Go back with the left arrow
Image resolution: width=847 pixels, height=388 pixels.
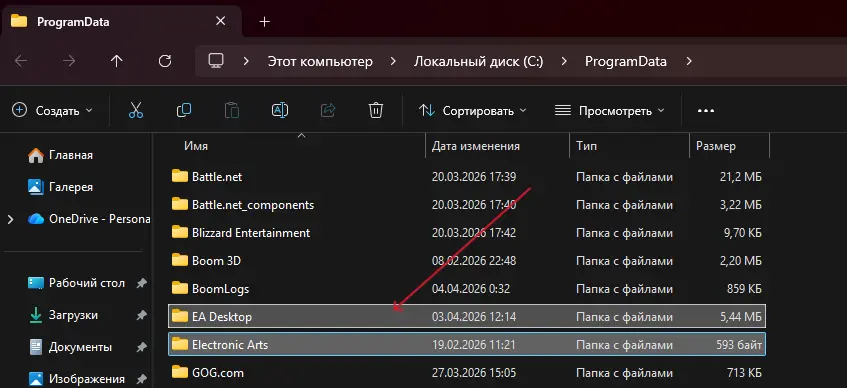click(21, 61)
